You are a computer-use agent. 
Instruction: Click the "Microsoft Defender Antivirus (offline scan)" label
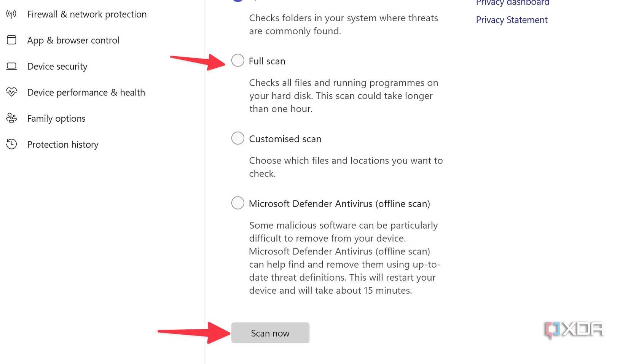pos(339,203)
